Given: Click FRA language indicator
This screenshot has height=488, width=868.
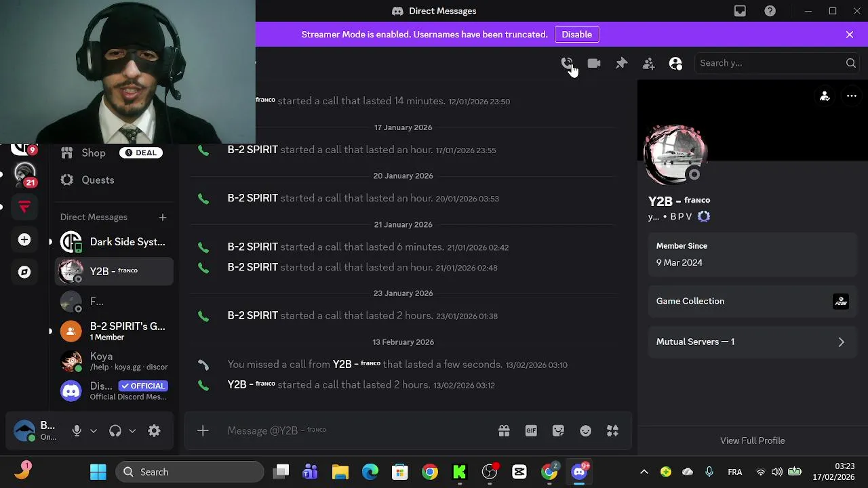Looking at the screenshot, I should click(x=734, y=472).
